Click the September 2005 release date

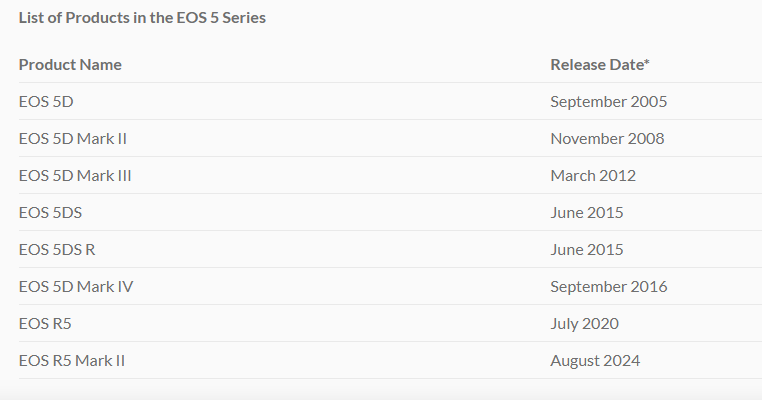pyautogui.click(x=608, y=102)
